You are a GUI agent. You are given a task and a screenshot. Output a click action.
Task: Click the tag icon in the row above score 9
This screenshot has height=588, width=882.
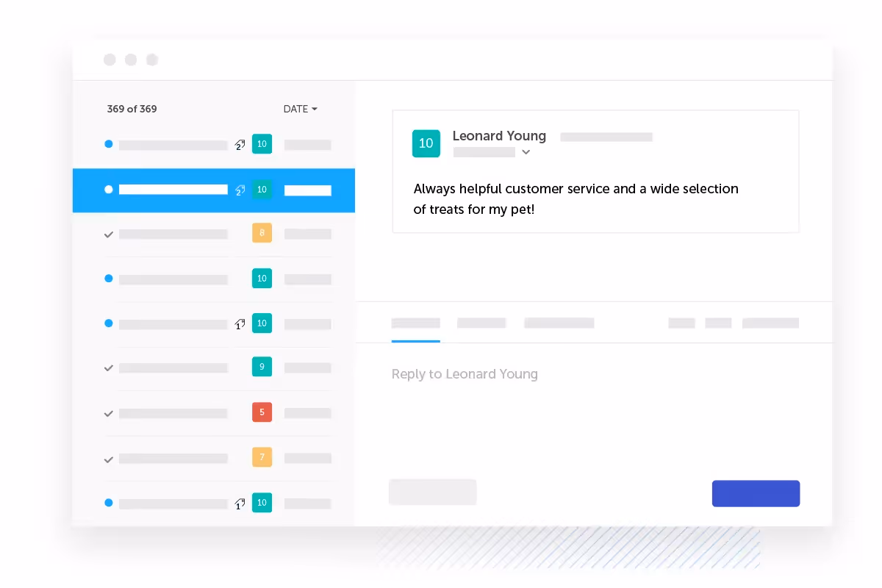pyautogui.click(x=240, y=323)
